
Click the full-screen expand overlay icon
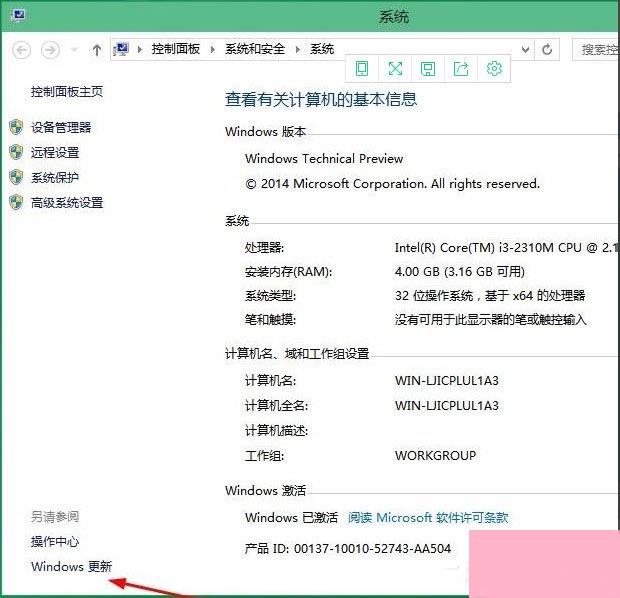point(395,68)
